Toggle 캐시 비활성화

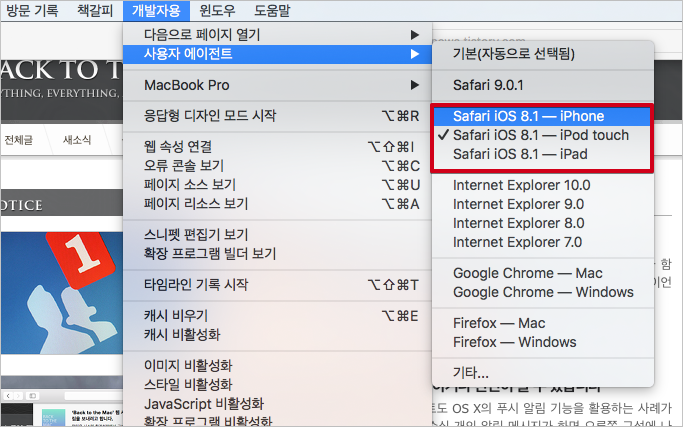(x=277, y=335)
